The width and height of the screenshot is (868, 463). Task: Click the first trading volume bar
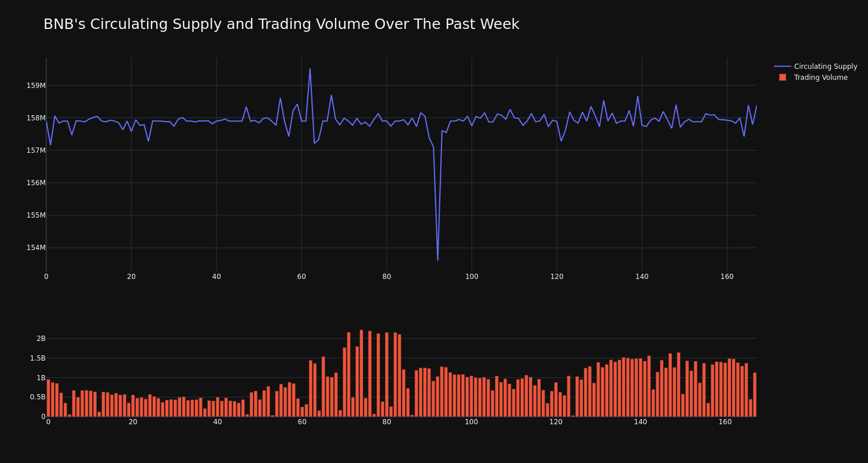click(48, 398)
